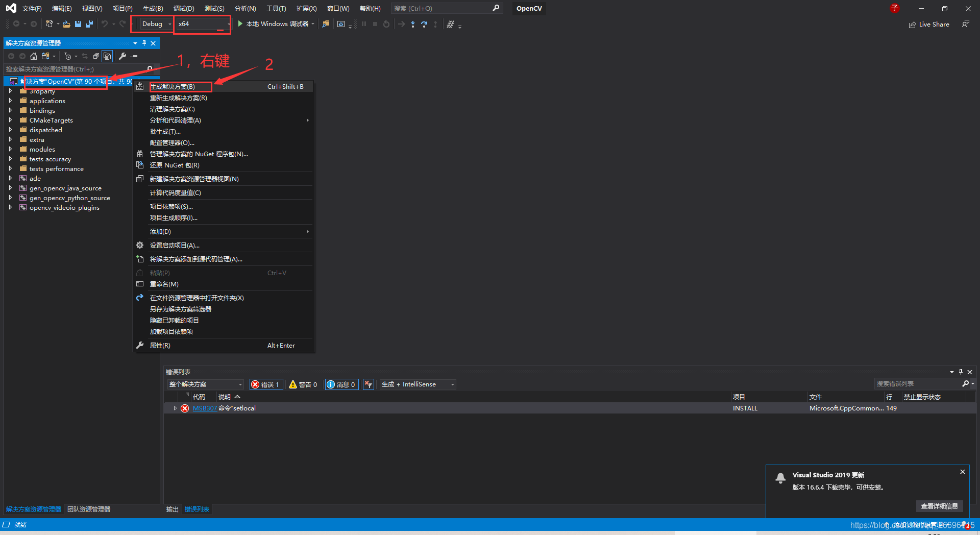Click the Visual Studio logo icon

(11, 8)
